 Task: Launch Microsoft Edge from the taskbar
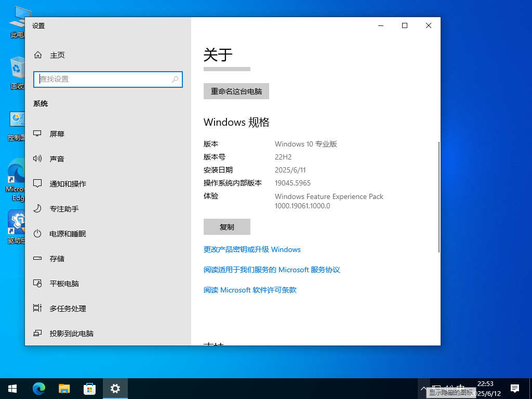pos(38,389)
